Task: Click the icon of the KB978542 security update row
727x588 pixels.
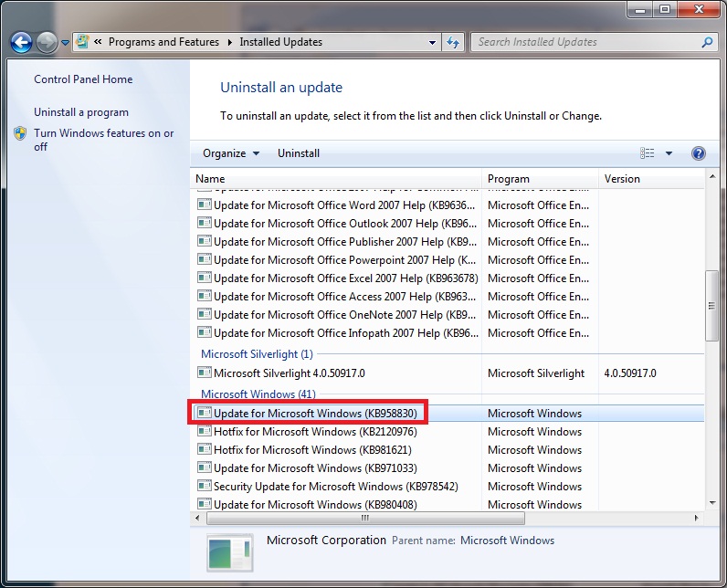Action: pos(204,486)
